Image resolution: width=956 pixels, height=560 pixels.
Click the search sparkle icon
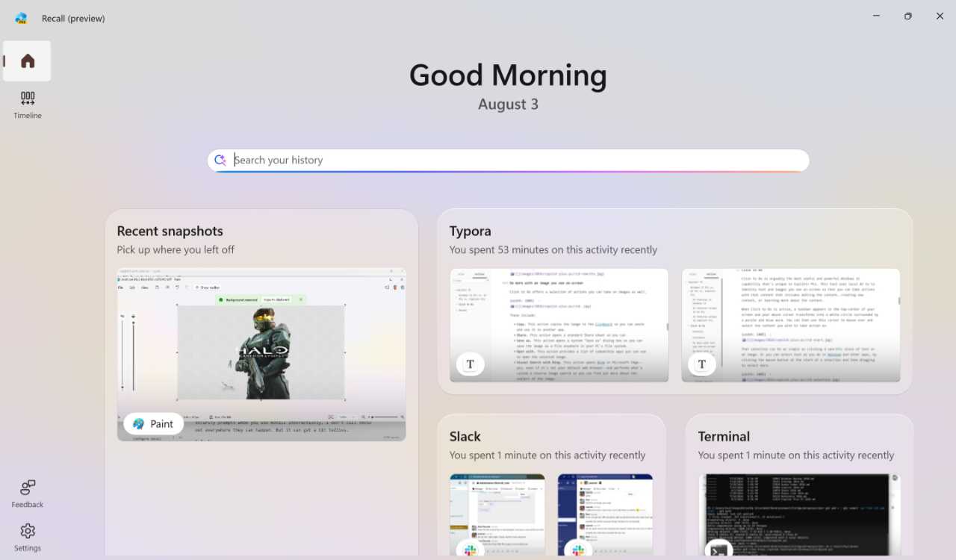(220, 160)
